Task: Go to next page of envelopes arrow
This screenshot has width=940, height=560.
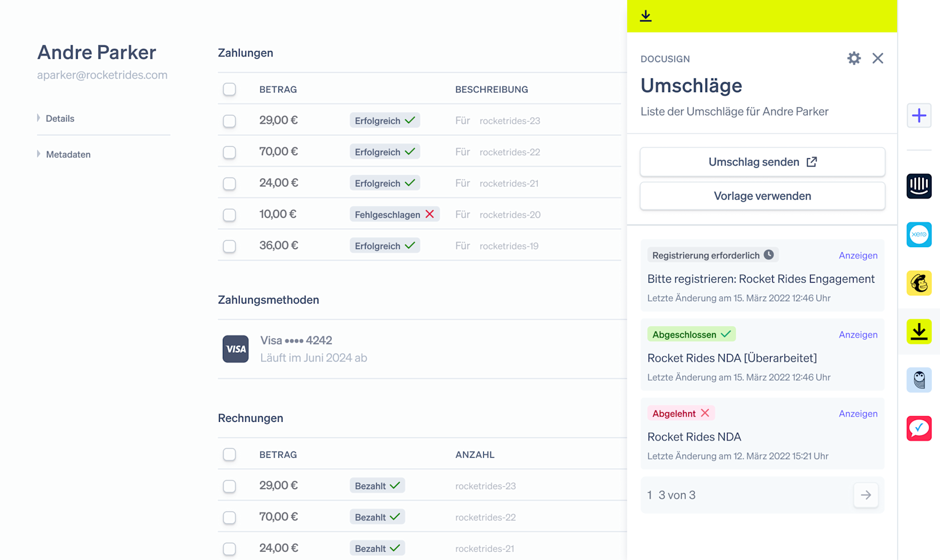Action: tap(866, 495)
